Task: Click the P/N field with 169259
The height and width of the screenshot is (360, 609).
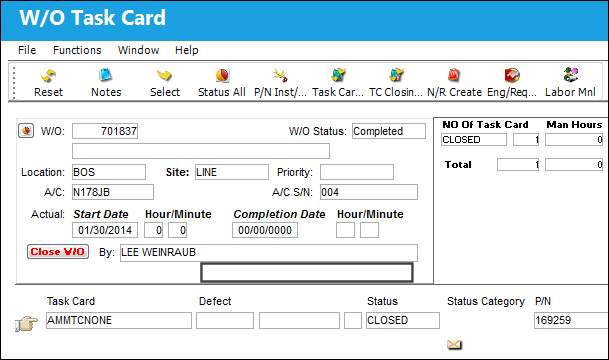Action: click(x=571, y=320)
